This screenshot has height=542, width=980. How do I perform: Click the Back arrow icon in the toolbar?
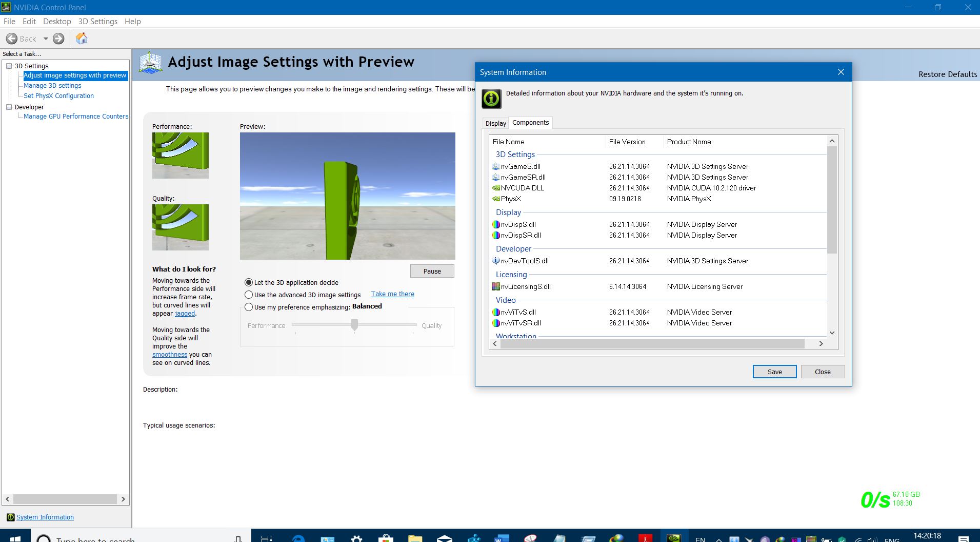[x=12, y=38]
